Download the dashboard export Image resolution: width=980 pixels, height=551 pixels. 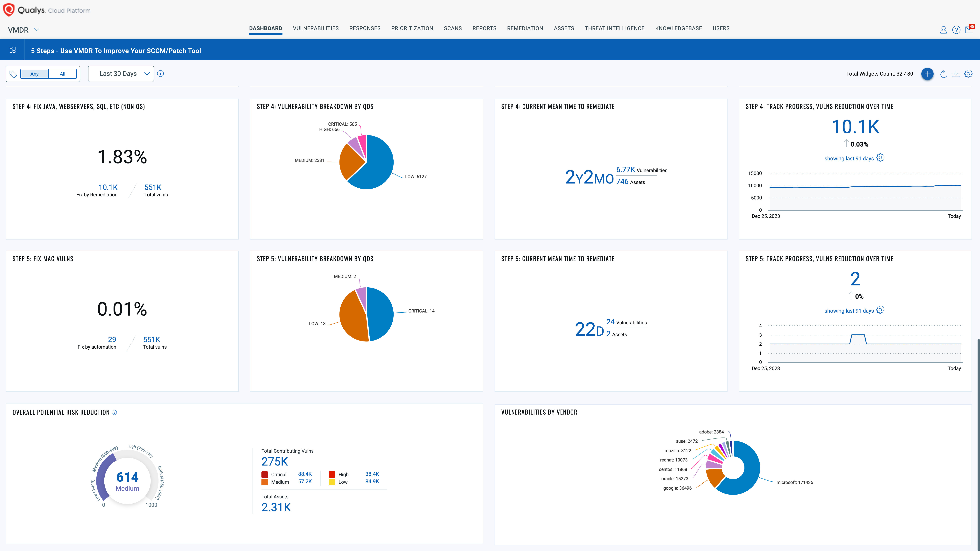(956, 74)
